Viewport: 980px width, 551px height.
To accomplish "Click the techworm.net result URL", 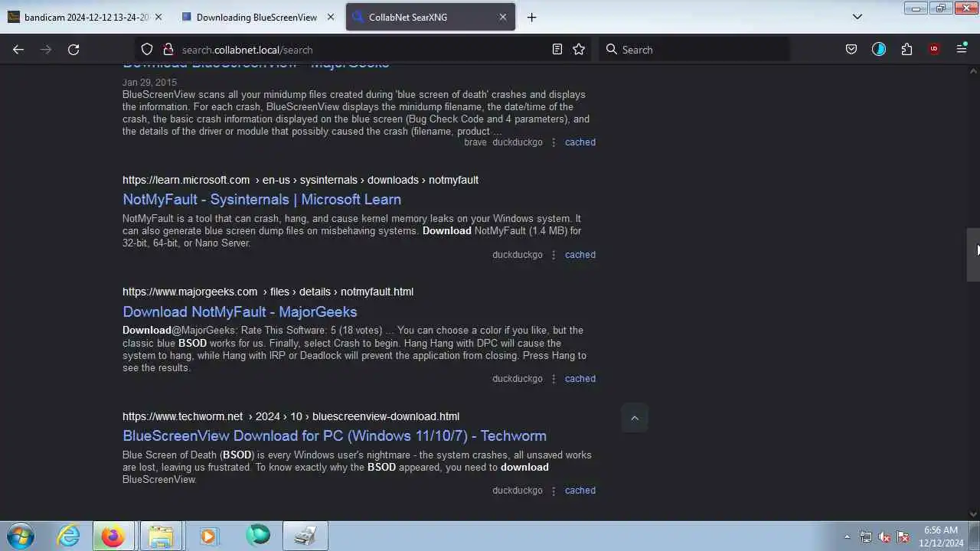I will pyautogui.click(x=291, y=416).
